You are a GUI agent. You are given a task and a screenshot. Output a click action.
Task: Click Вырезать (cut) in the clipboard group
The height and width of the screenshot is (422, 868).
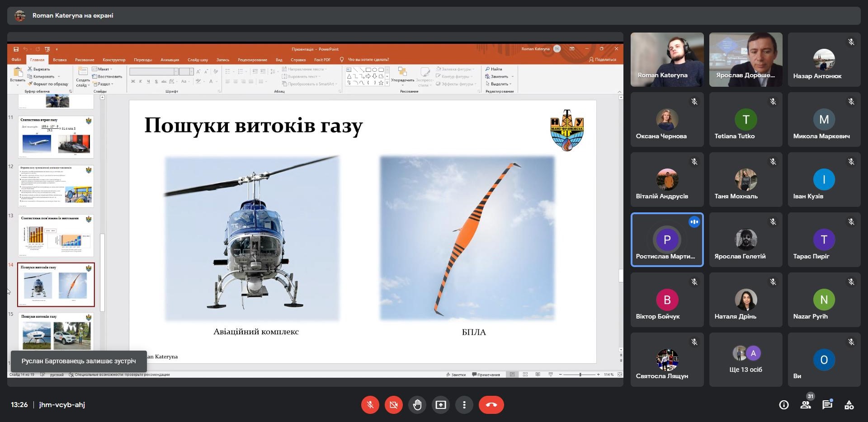(39, 69)
